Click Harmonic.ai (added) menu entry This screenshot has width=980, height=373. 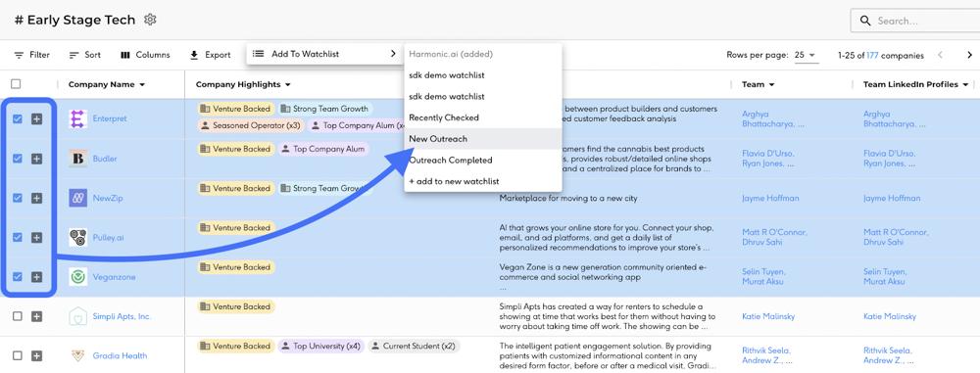(483, 54)
